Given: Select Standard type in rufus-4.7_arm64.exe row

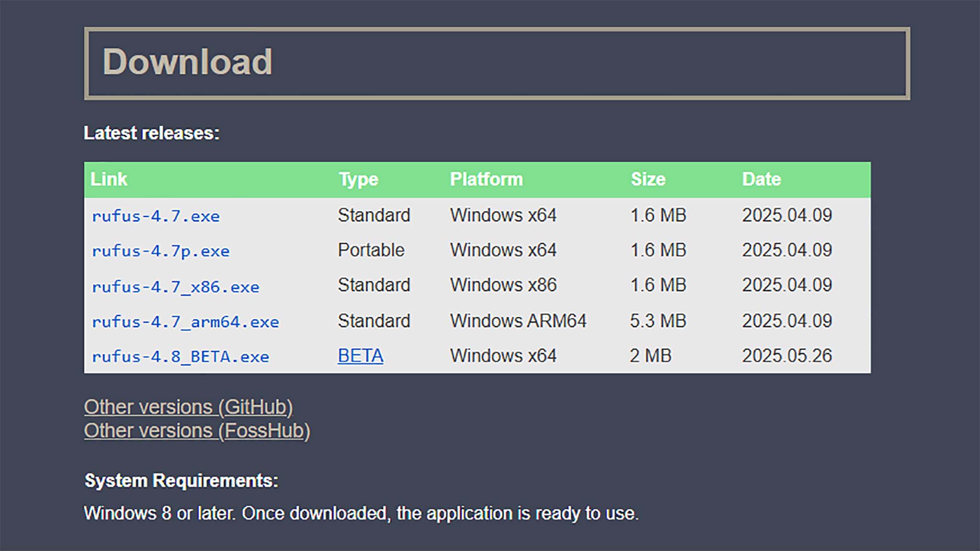Looking at the screenshot, I should (x=374, y=321).
